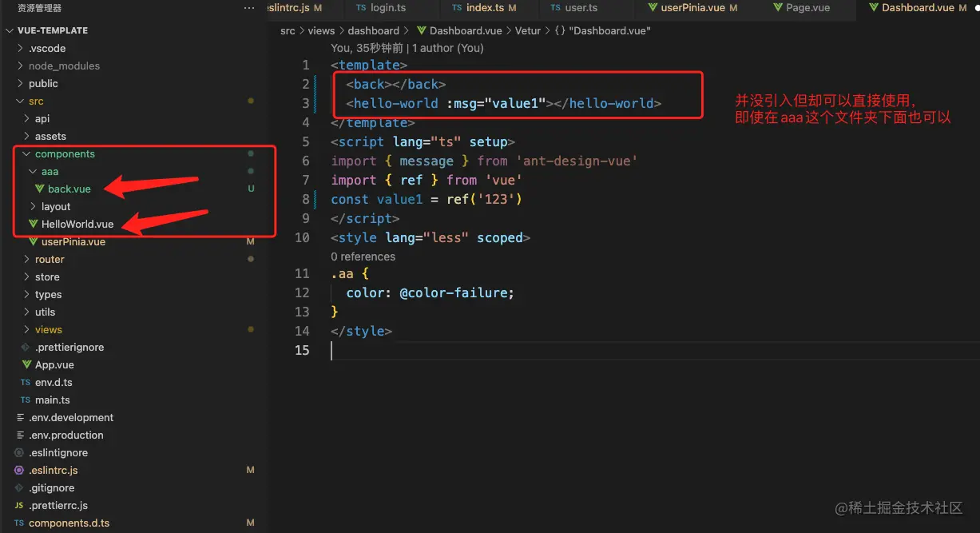Open userPinia.vue in the explorer tree

[x=73, y=241]
